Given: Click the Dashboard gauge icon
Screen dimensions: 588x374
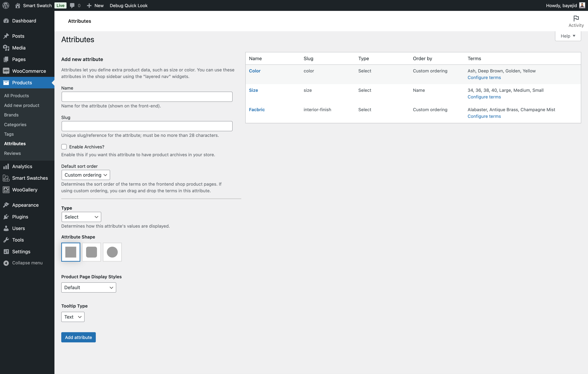Looking at the screenshot, I should pyautogui.click(x=6, y=21).
